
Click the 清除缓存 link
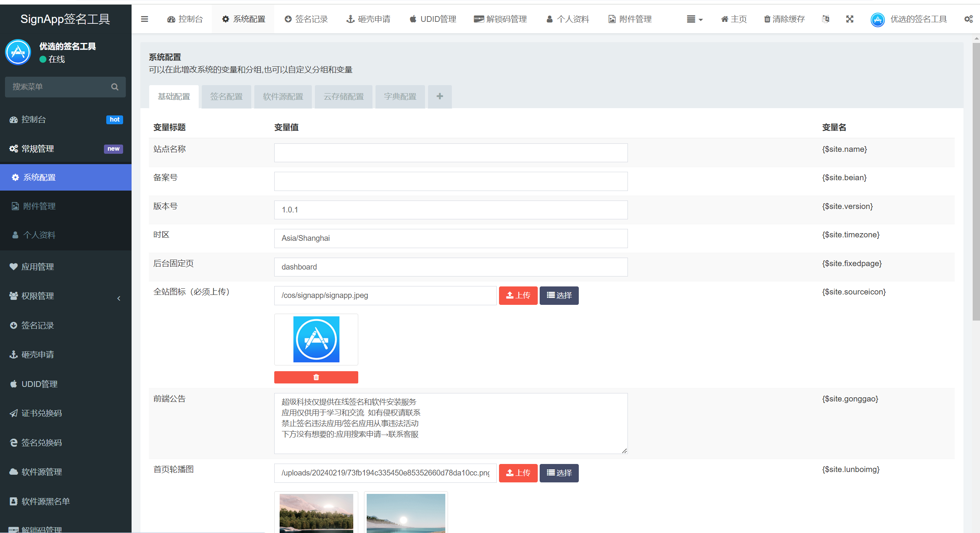(x=784, y=19)
